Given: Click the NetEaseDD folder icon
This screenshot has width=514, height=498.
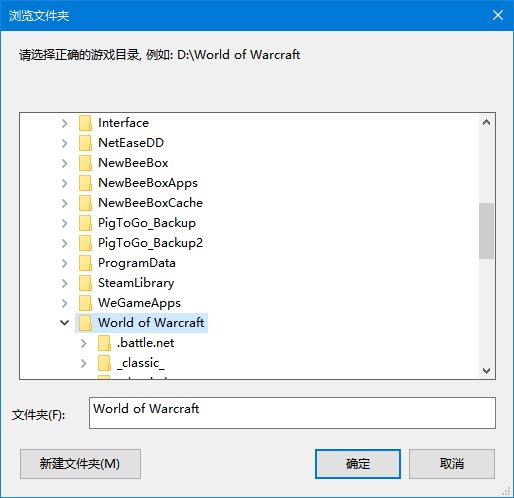Looking at the screenshot, I should point(85,143).
